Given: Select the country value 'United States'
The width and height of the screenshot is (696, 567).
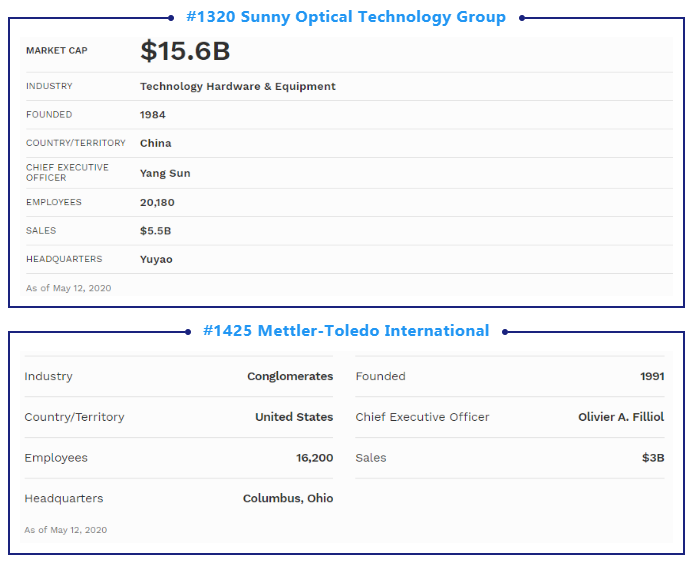Looking at the screenshot, I should point(294,417).
